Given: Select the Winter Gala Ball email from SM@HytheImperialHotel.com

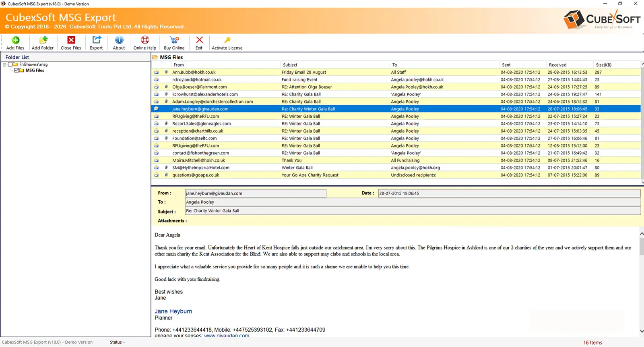Looking at the screenshot, I should coord(396,168).
